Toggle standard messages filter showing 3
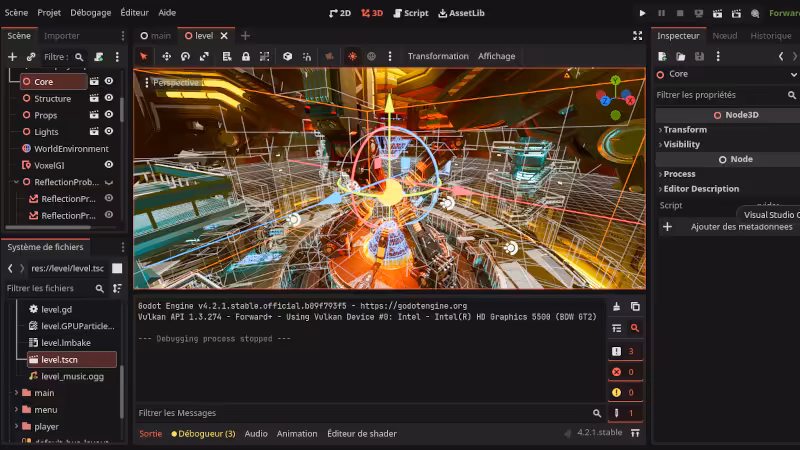Viewport: 800px width, 450px height. 624,351
